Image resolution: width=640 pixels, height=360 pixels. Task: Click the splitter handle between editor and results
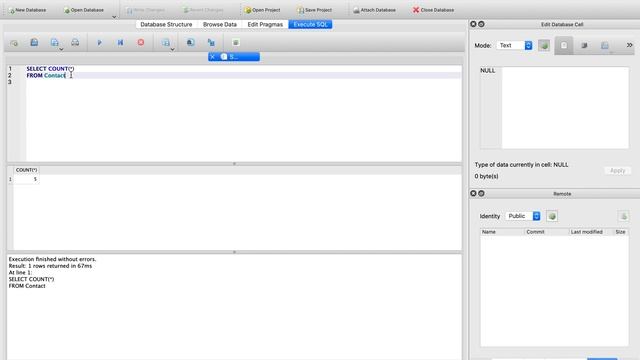click(234, 164)
